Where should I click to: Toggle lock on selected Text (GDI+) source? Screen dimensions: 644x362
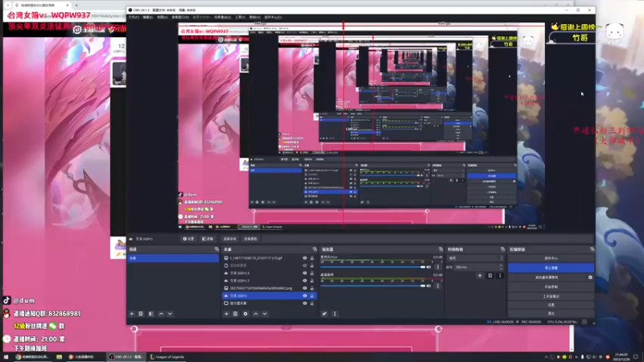click(x=312, y=296)
